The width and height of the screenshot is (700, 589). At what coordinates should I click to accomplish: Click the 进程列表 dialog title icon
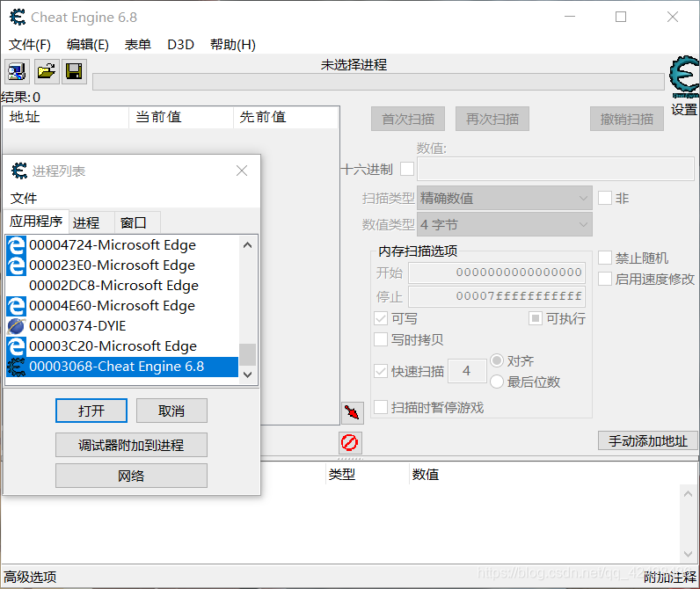[x=19, y=171]
